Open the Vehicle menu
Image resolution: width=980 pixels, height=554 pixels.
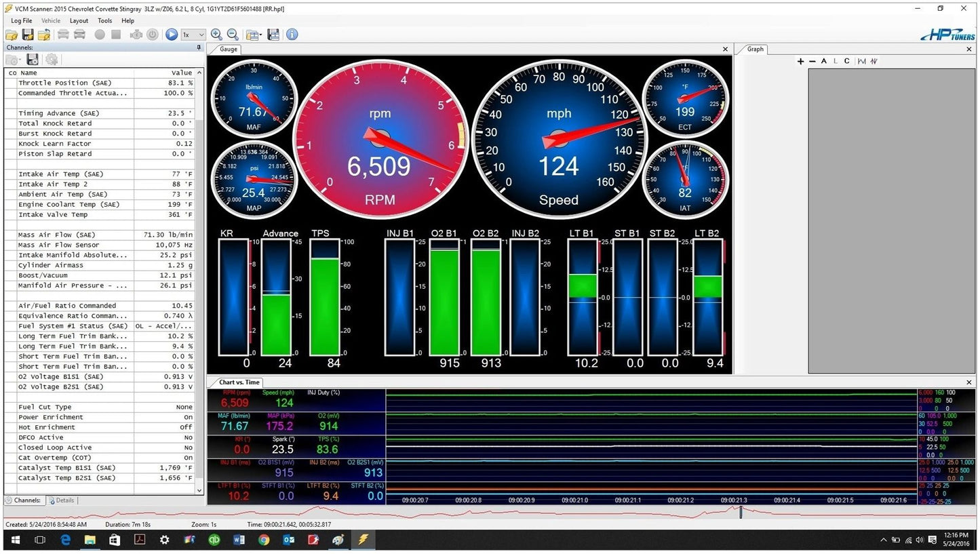coord(51,21)
